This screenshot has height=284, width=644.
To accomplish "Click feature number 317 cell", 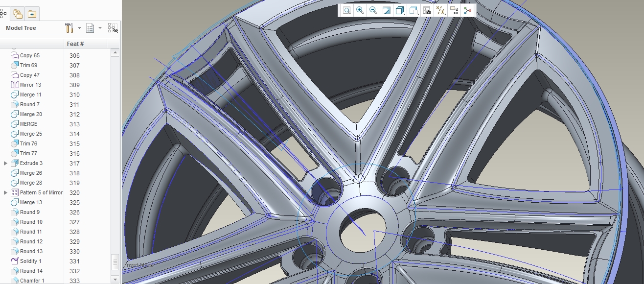I will tap(74, 163).
